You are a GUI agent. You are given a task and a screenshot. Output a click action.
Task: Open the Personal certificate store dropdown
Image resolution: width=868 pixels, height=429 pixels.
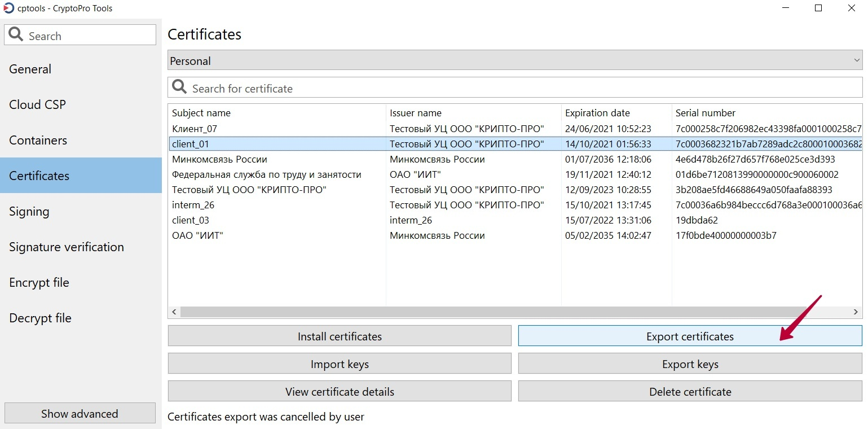point(514,60)
